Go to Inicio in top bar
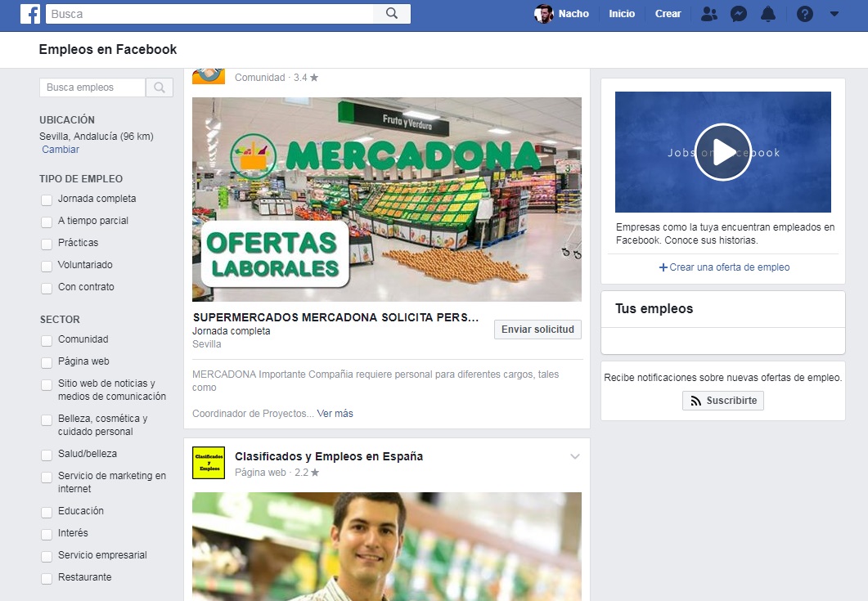 tap(622, 14)
